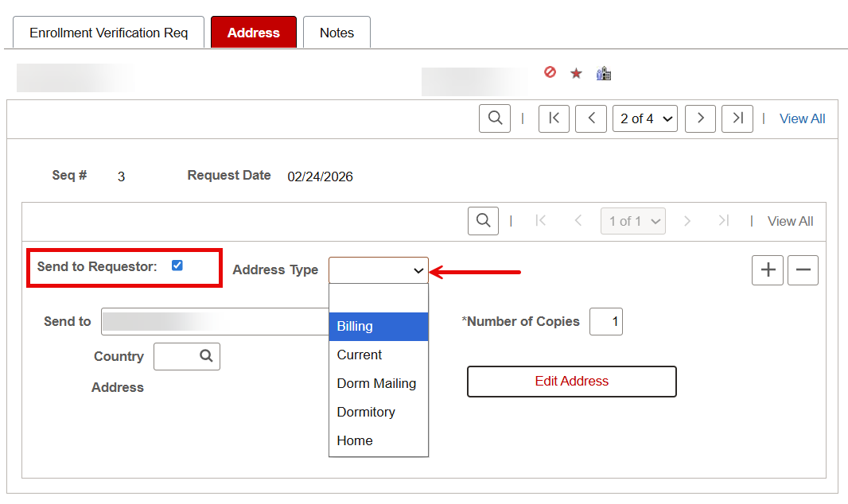Click the inner grid search magnifier button

(483, 221)
